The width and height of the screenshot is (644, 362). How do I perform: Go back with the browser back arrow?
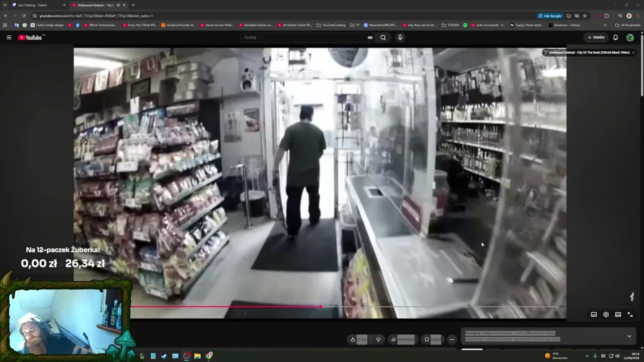click(x=6, y=16)
